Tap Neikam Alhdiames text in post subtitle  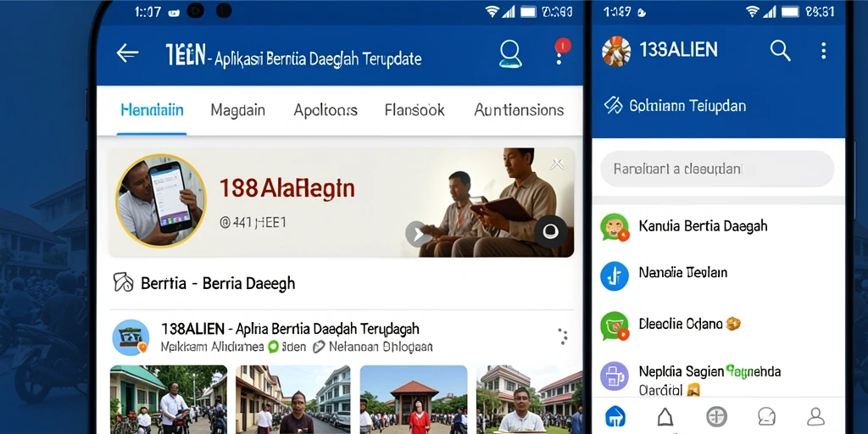(212, 347)
